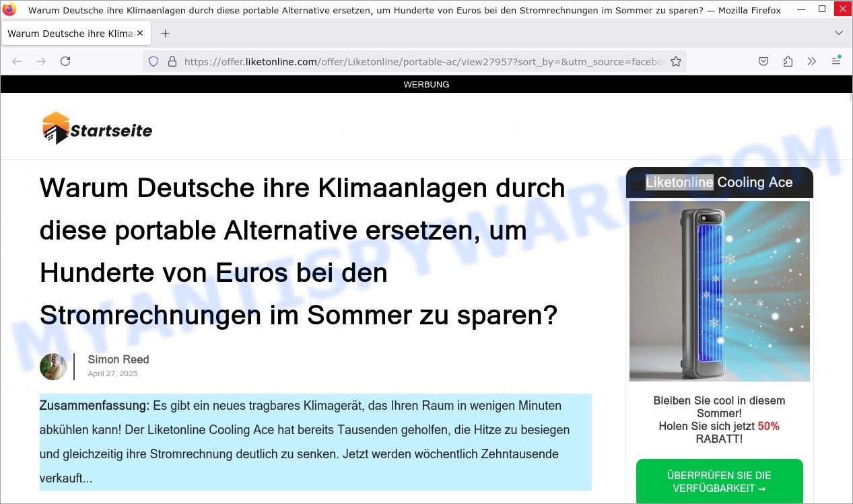Open the Cooling Ace product image
The image size is (853, 504).
tap(720, 291)
